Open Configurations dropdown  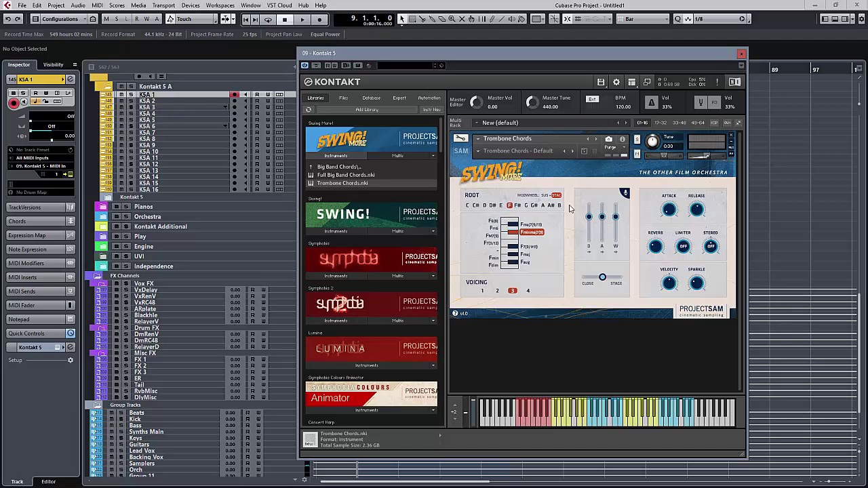coord(64,19)
